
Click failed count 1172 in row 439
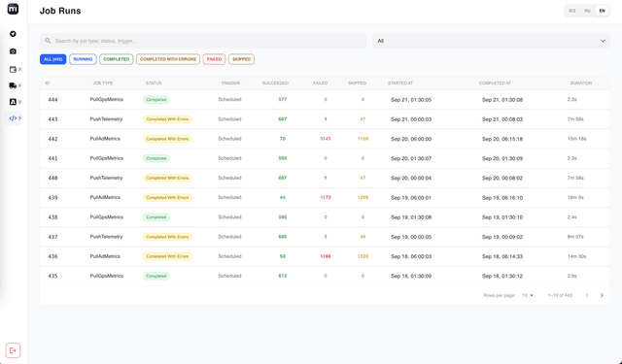(326, 198)
